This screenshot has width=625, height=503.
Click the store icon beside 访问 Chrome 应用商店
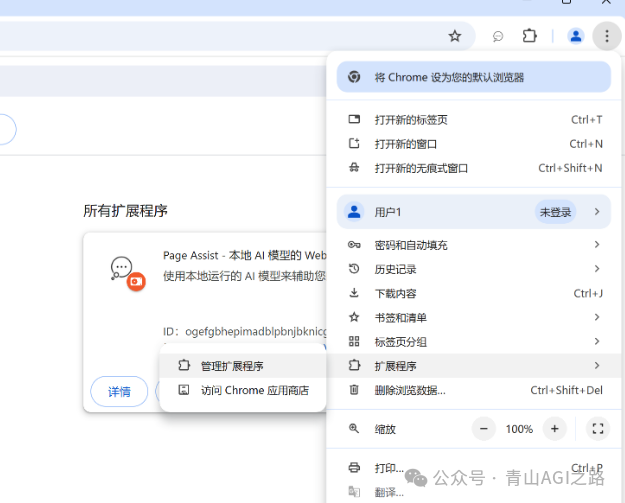[184, 390]
